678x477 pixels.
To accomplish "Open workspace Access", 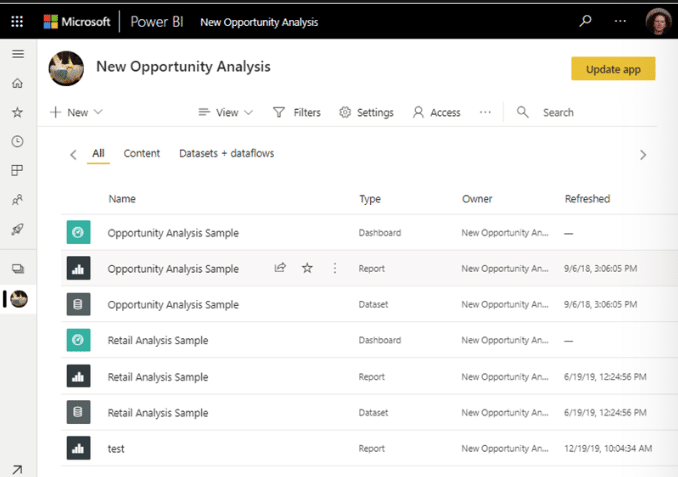I will (x=437, y=112).
